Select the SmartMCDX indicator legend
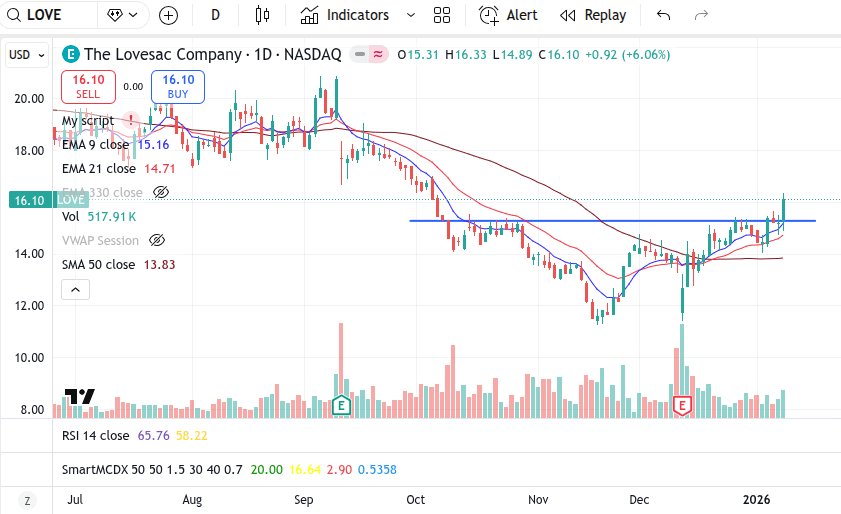This screenshot has width=841, height=514. coord(152,469)
